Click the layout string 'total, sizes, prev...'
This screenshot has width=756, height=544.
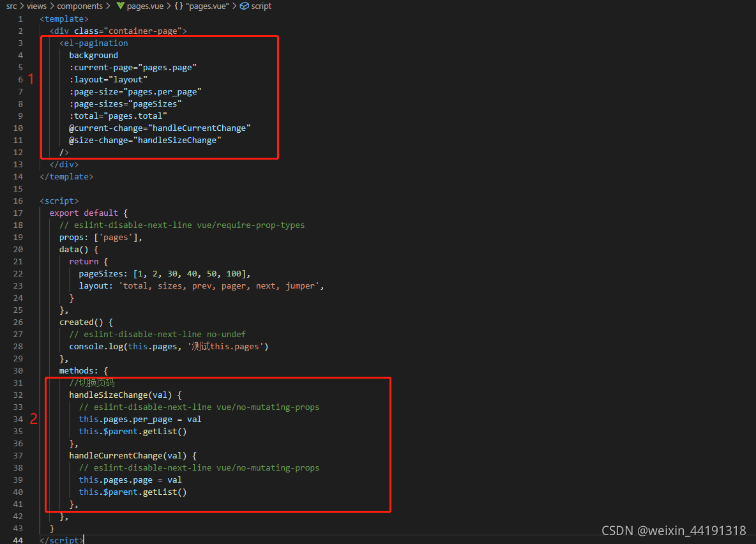(x=220, y=285)
